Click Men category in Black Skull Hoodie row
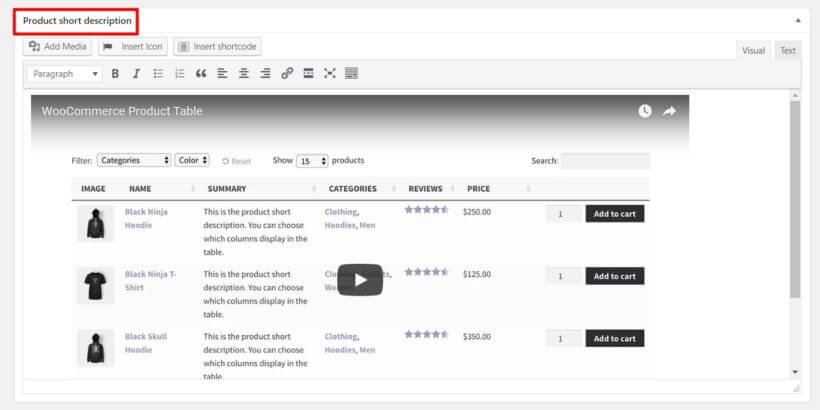 click(367, 350)
